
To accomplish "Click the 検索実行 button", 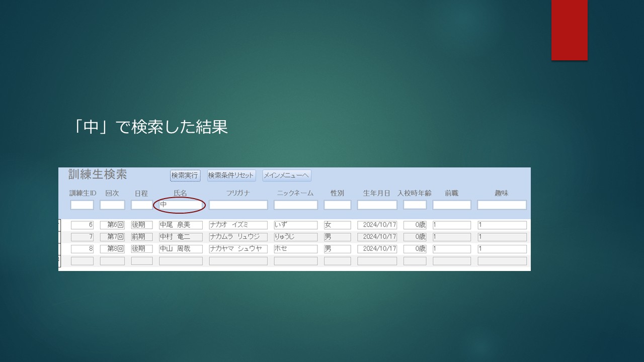I will click(x=185, y=175).
